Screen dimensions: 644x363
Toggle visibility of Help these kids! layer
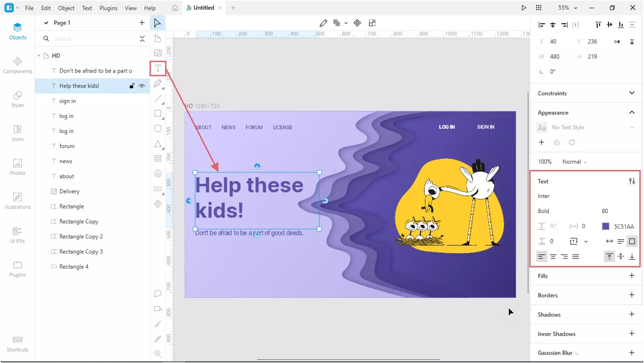pos(142,86)
